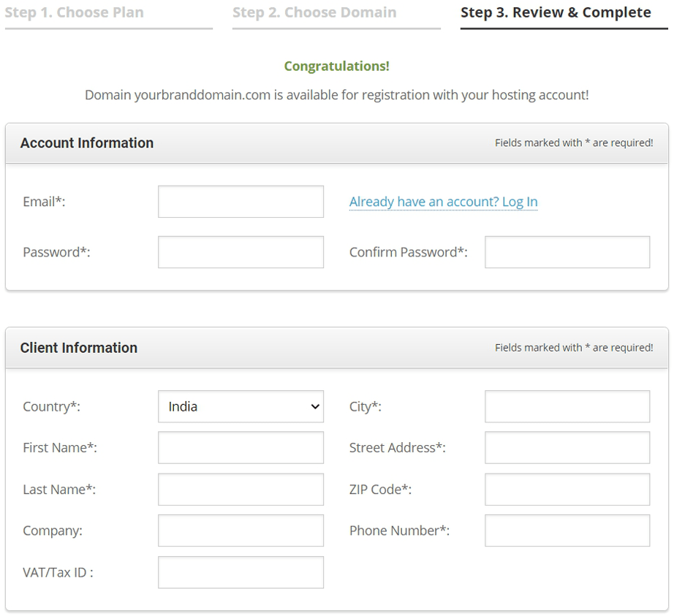
Task: Click the dropdown chevron in Country field
Action: pyautogui.click(x=315, y=406)
